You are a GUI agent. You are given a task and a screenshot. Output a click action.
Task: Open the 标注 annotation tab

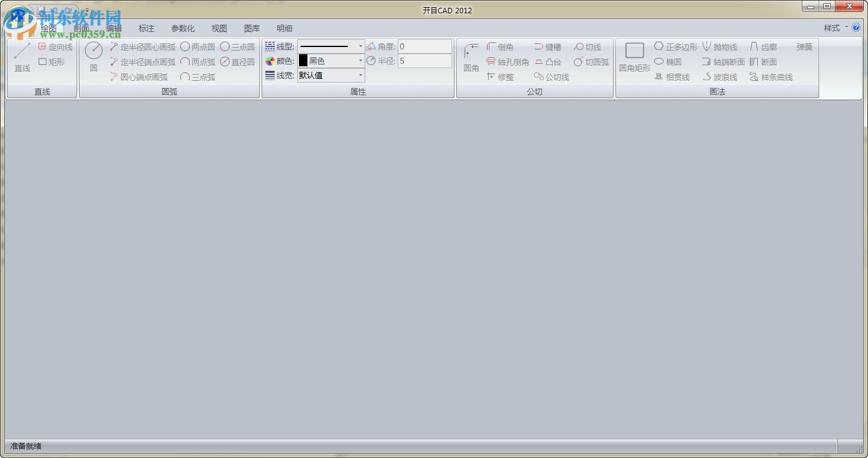click(146, 28)
